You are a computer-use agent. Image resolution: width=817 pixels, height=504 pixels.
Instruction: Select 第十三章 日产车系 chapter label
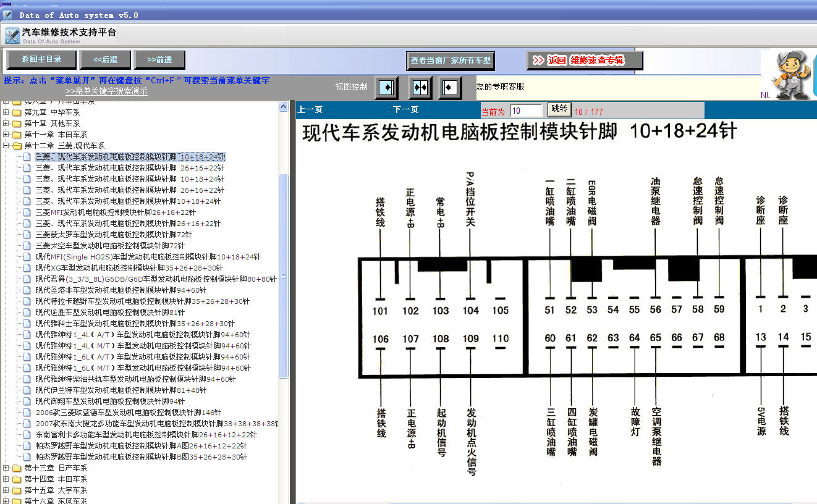pyautogui.click(x=56, y=468)
